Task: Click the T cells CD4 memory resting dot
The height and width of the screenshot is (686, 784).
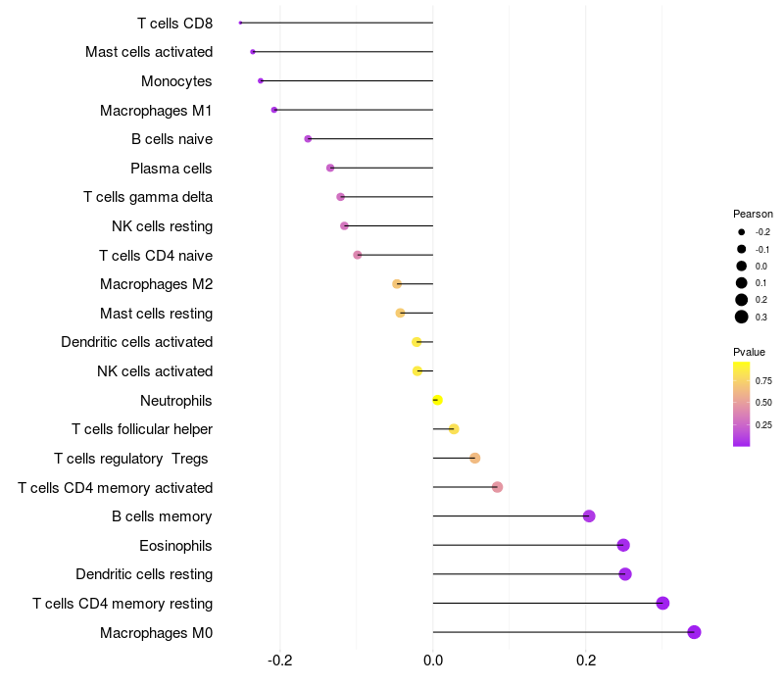Action: [x=662, y=603]
